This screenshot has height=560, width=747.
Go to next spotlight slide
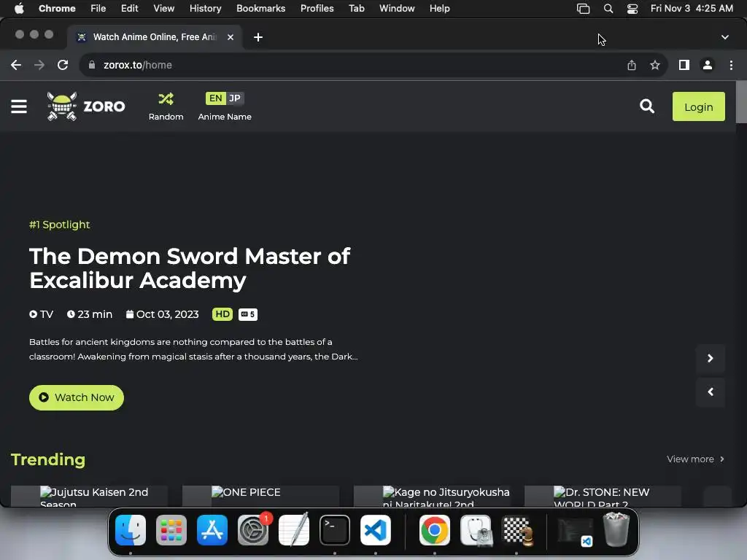click(711, 358)
